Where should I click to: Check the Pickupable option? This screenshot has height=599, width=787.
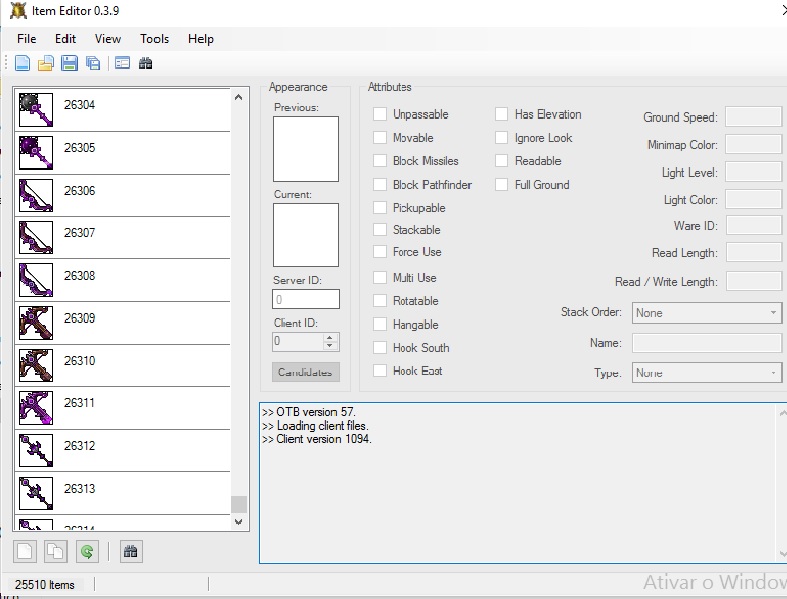[x=380, y=207]
